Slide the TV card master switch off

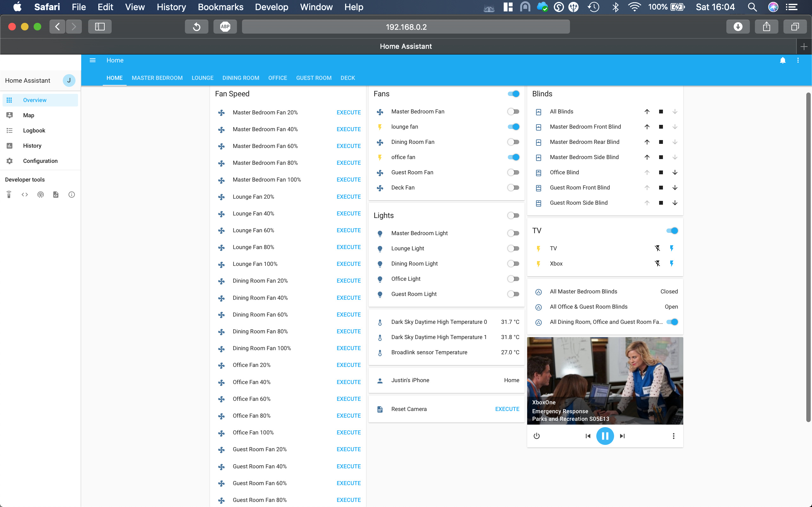[x=672, y=230]
